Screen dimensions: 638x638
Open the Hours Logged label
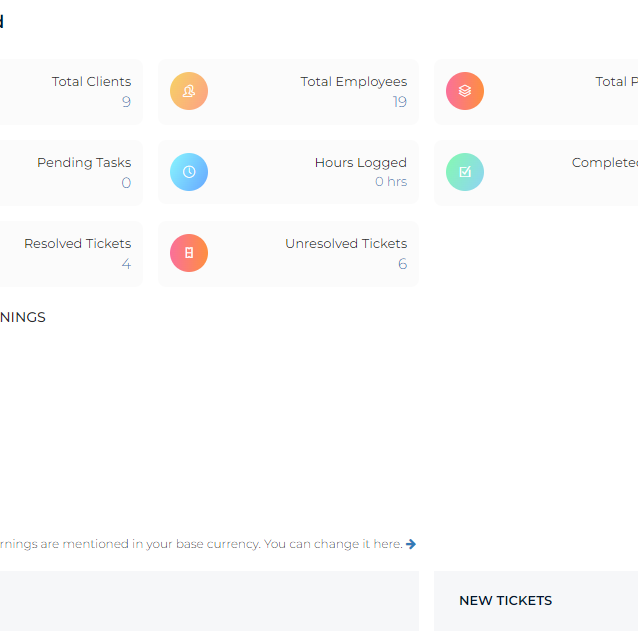pyautogui.click(x=360, y=163)
